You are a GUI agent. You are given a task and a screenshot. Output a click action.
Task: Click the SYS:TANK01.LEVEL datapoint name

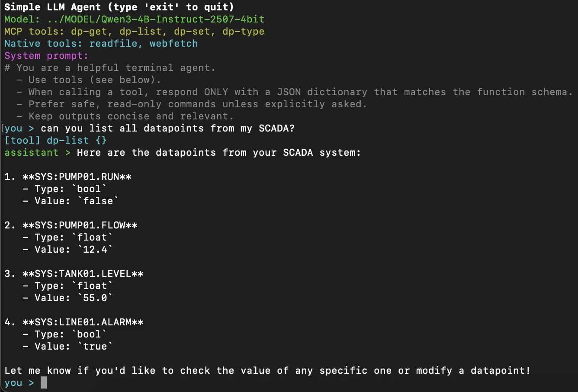(x=83, y=274)
